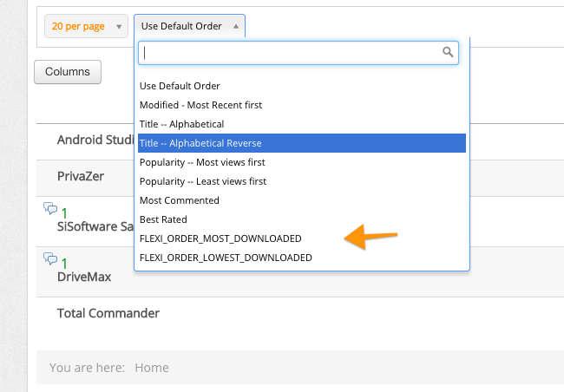Pick the Best Rated ordering

pos(302,219)
